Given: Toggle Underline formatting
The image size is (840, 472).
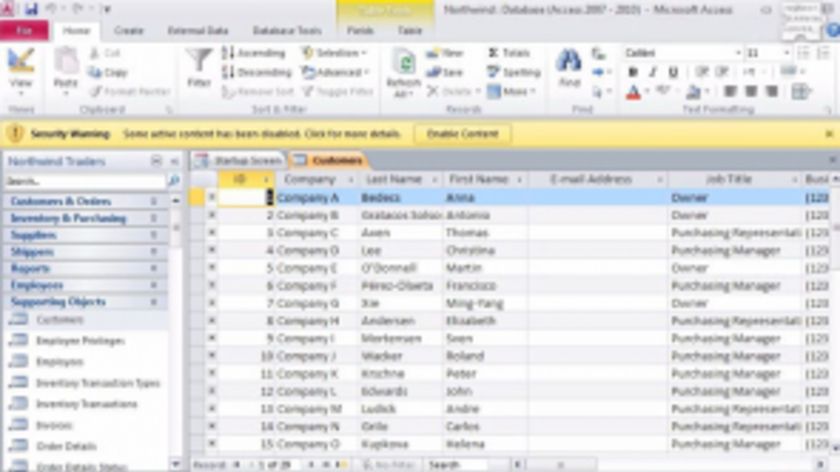Looking at the screenshot, I should click(x=673, y=72).
